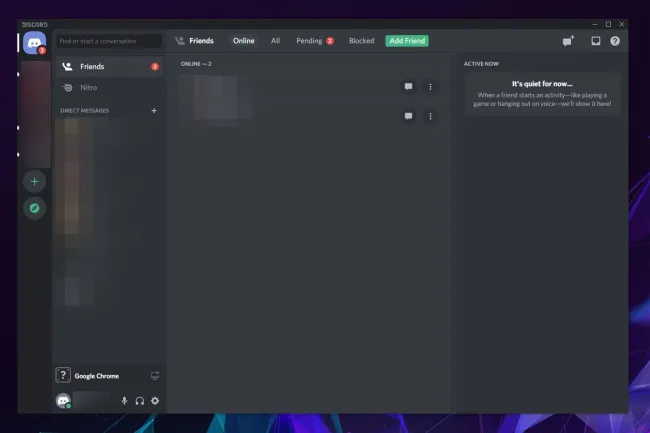
Task: Open the Pending requests tab
Action: (315, 41)
